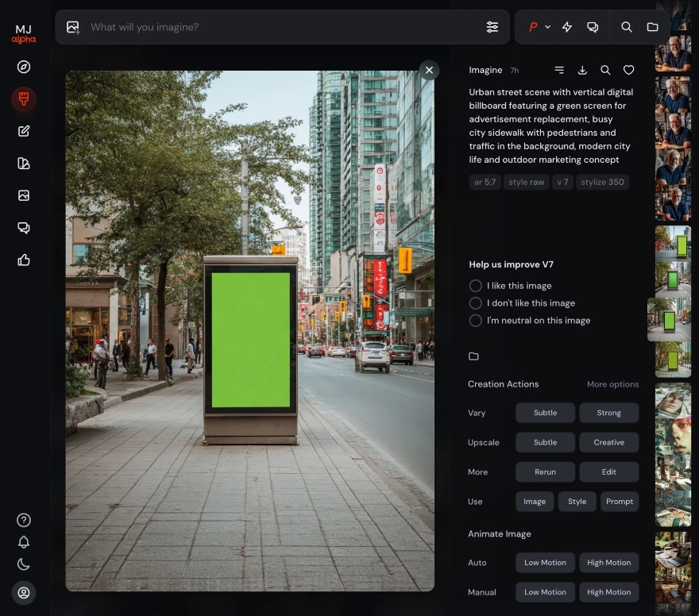Screen dimensions: 699x616
Task: Close the image preview with X button
Action: [x=429, y=71]
